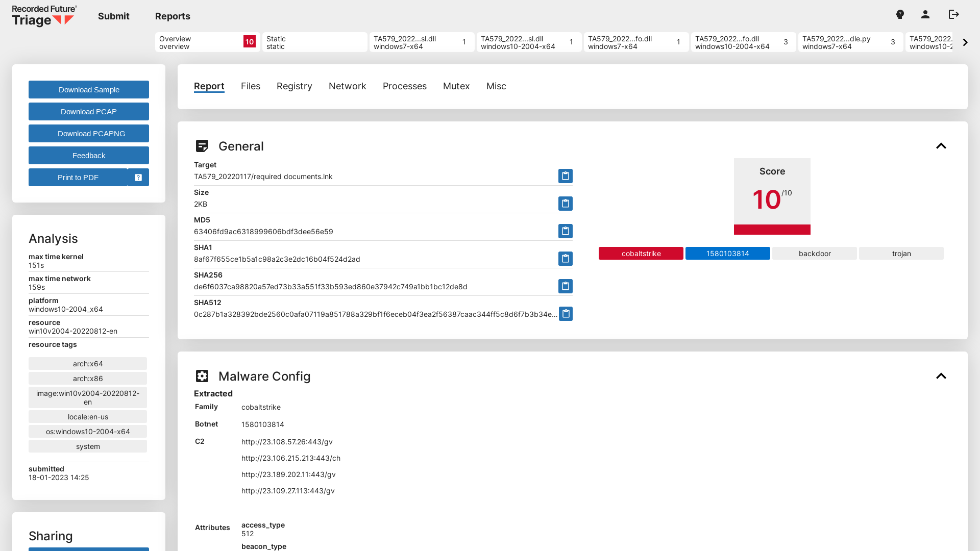Click the logout icon
The image size is (980, 551).
click(x=954, y=14)
